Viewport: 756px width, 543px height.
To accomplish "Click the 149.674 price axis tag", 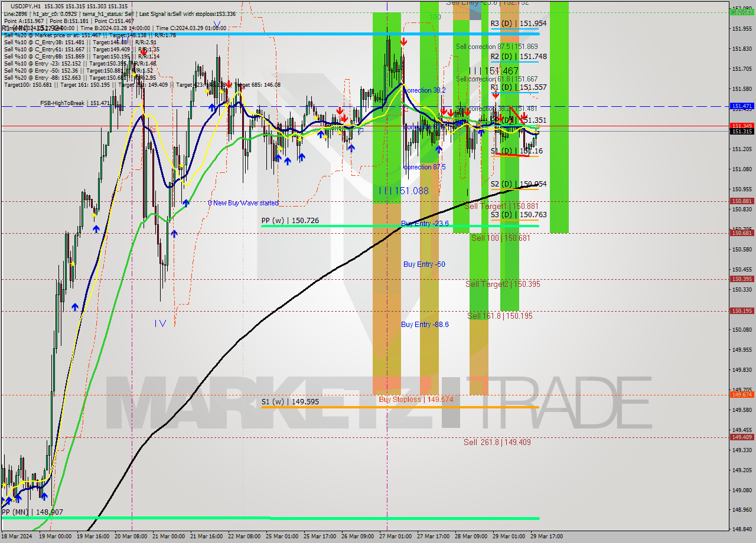I will [x=742, y=395].
